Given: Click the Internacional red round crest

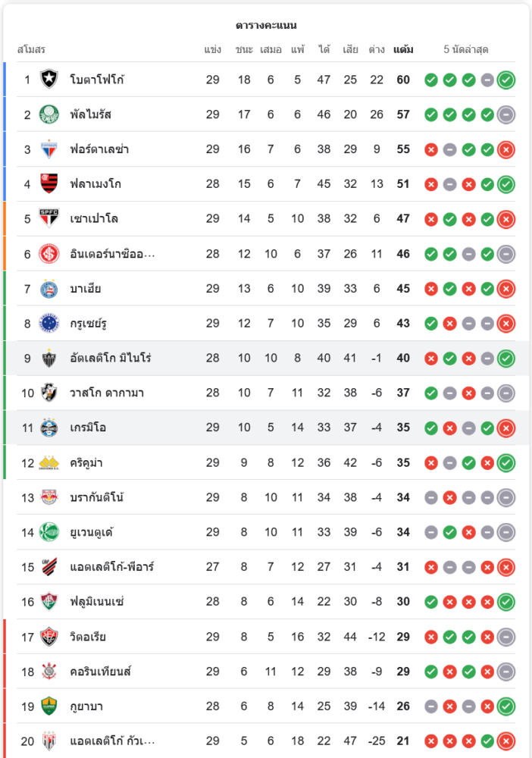Looking at the screenshot, I should tap(49, 254).
